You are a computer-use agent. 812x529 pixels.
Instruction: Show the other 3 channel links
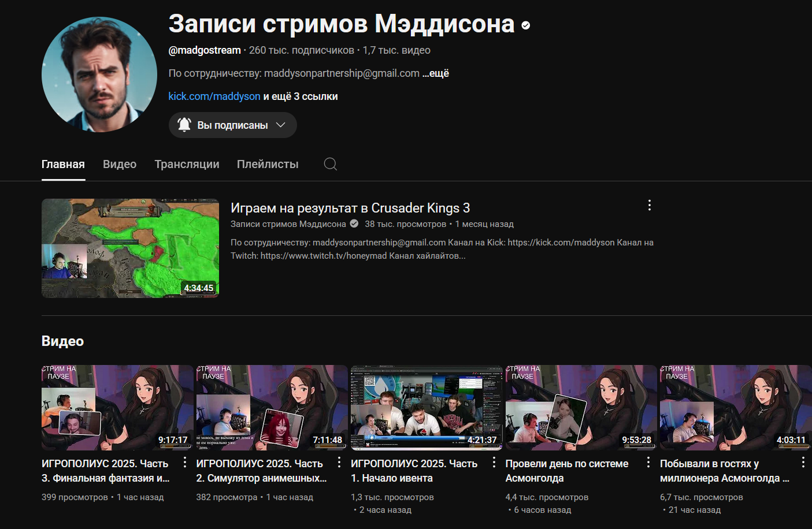click(301, 96)
